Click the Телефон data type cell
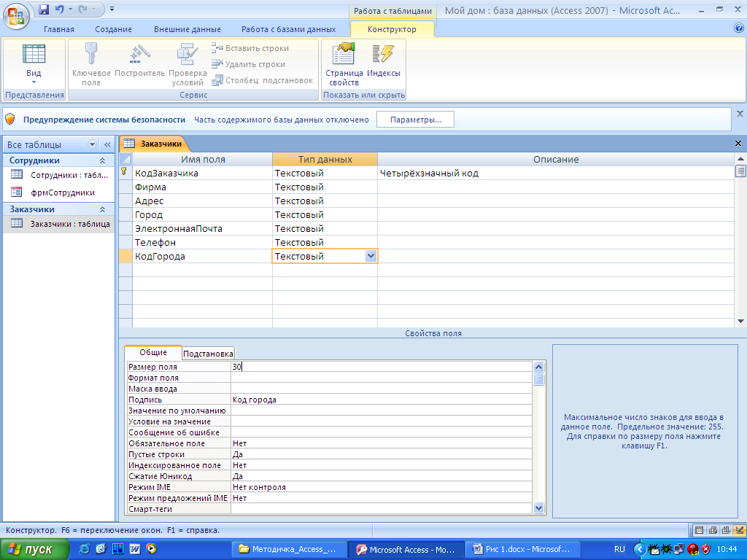The width and height of the screenshot is (747, 560). click(325, 242)
